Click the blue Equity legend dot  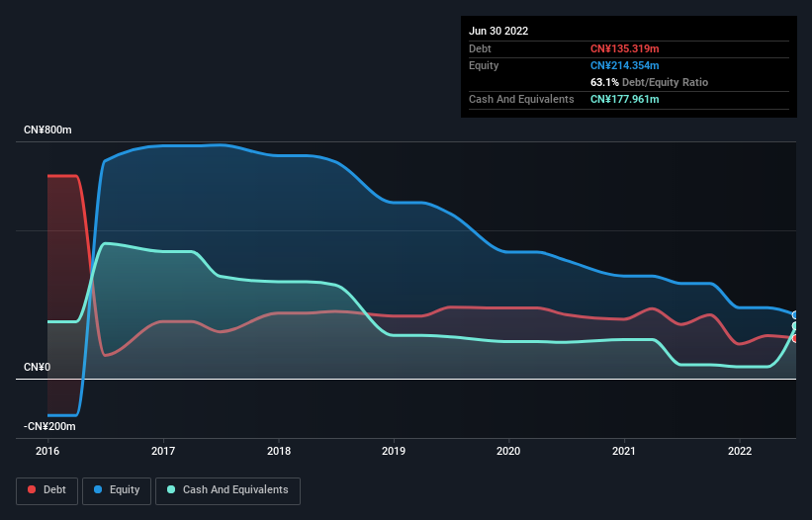(98, 489)
